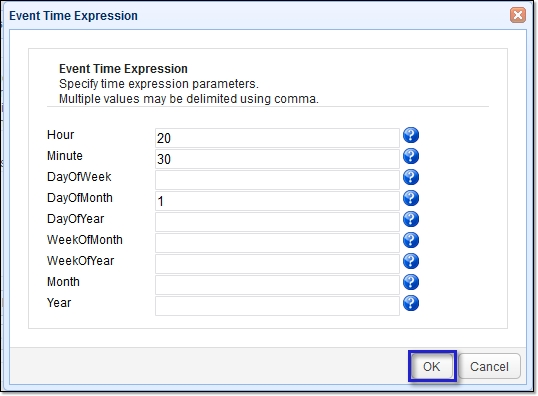Screen dimensions: 538x396
Task: View help for DayOfYear field
Action: click(411, 219)
